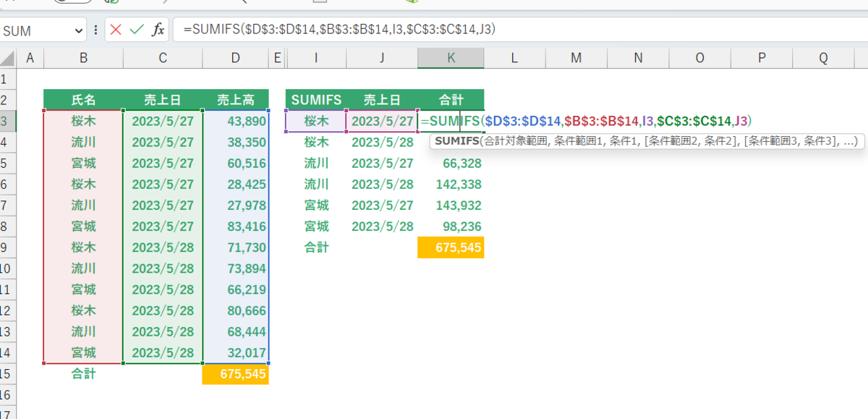Image resolution: width=868 pixels, height=419 pixels.
Task: Select the cell containing 38,350
Action: (x=235, y=142)
